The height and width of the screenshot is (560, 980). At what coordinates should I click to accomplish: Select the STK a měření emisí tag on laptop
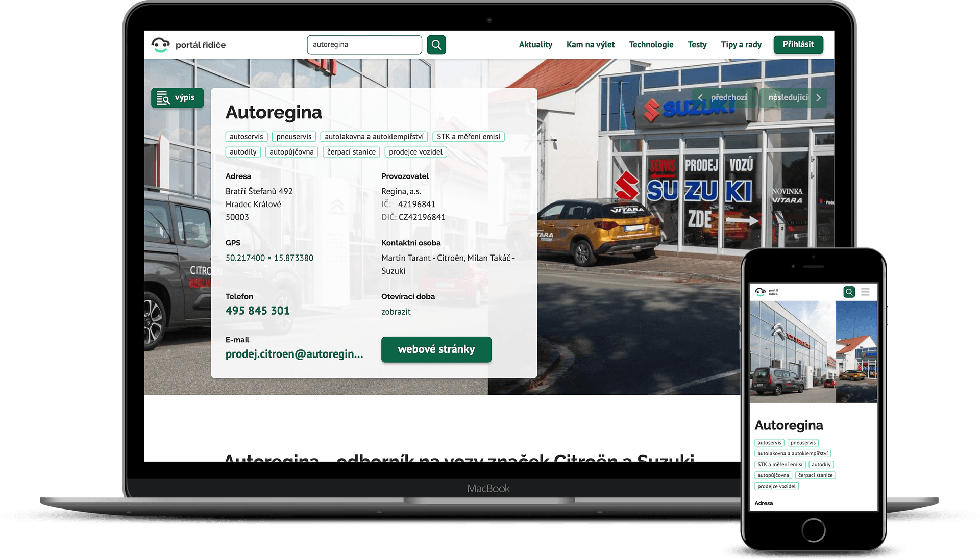pos(469,137)
